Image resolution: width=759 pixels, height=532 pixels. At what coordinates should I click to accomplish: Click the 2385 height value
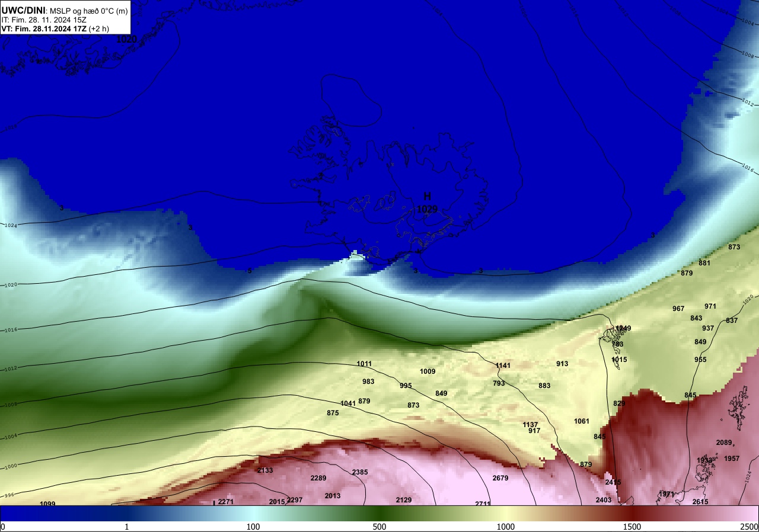[360, 472]
